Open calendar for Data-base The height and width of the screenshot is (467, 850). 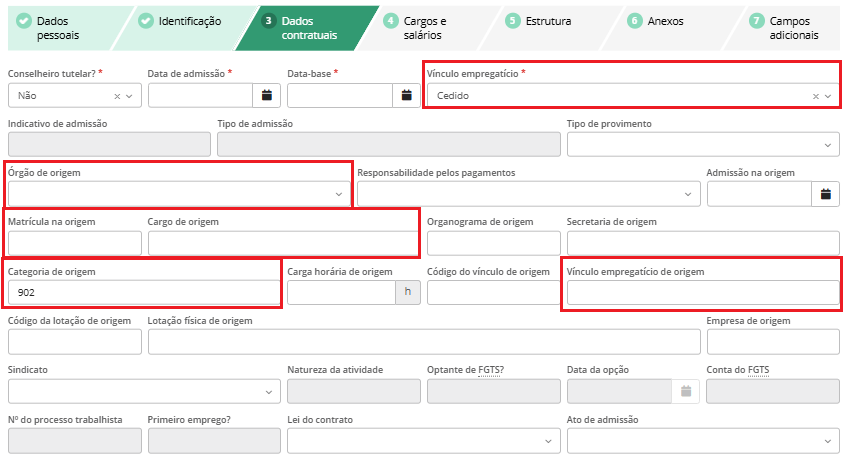pyautogui.click(x=407, y=95)
